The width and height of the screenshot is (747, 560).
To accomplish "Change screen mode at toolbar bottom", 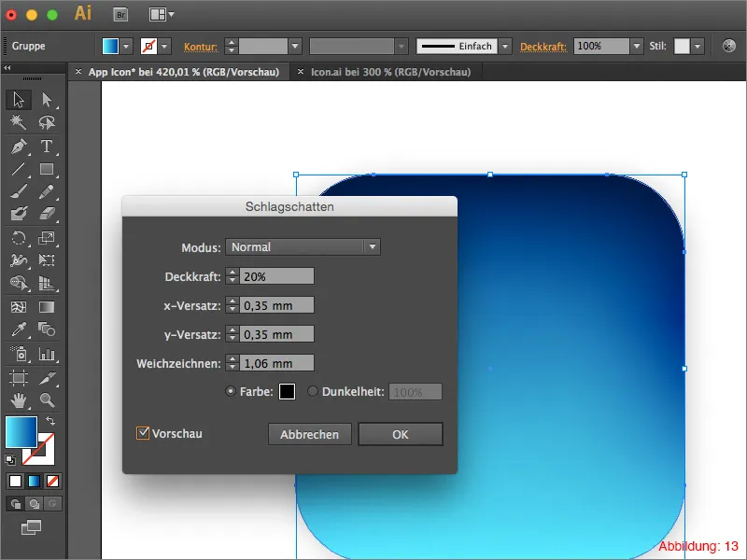I will [32, 527].
